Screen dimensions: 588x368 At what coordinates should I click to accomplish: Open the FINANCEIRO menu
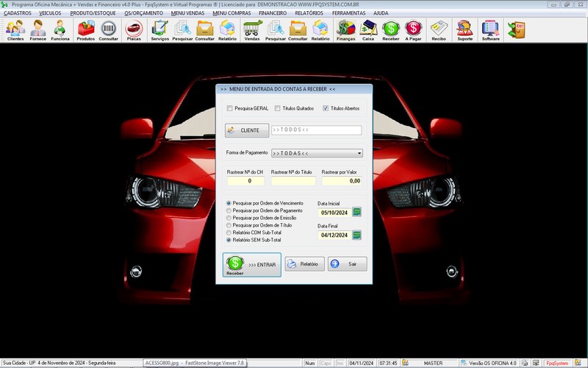point(273,13)
